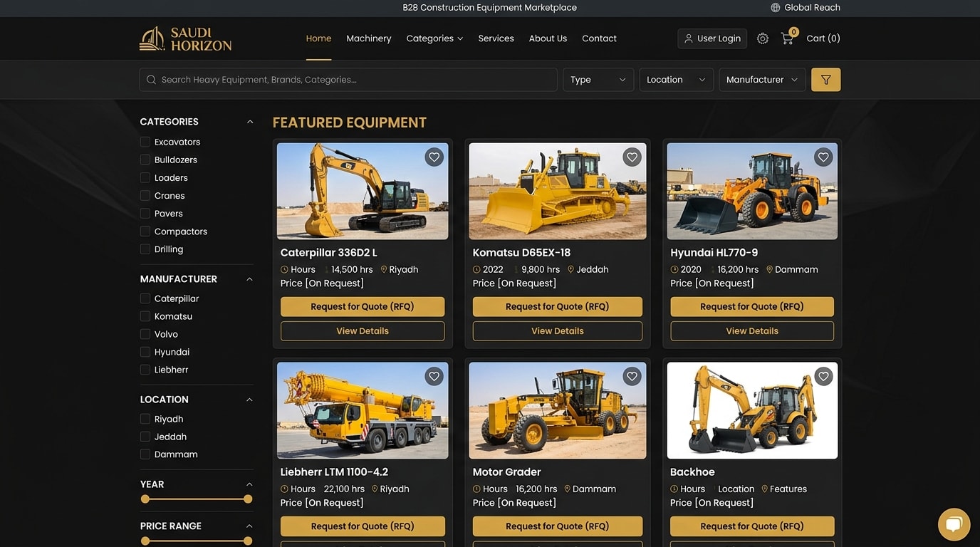Image resolution: width=980 pixels, height=547 pixels.
Task: Open the Machinery nav item
Action: click(368, 38)
